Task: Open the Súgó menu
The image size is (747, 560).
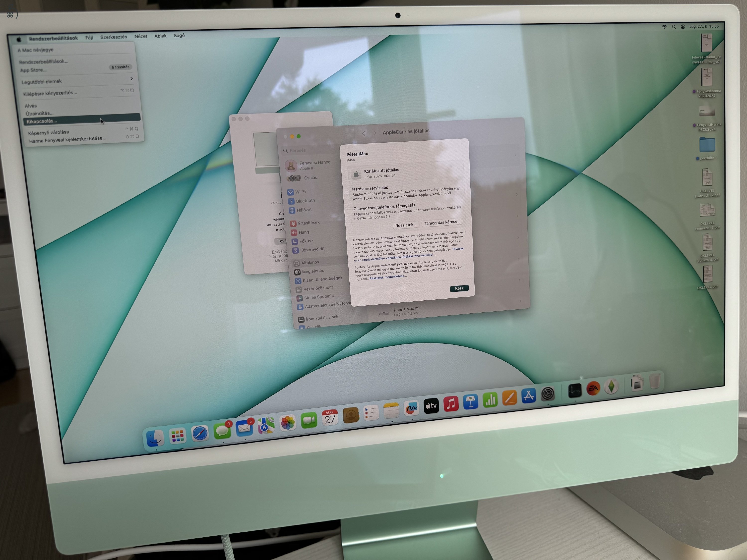Action: (x=179, y=35)
